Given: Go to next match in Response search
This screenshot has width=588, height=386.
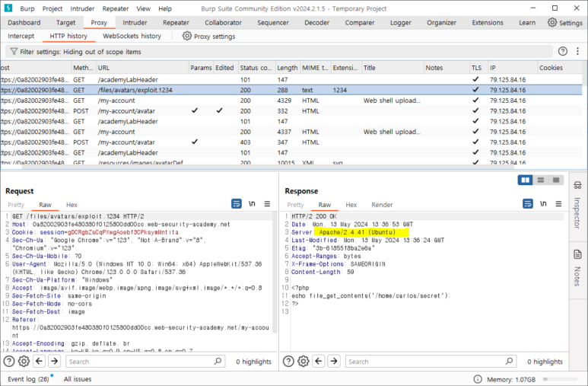Looking at the screenshot, I should pyautogui.click(x=334, y=361).
